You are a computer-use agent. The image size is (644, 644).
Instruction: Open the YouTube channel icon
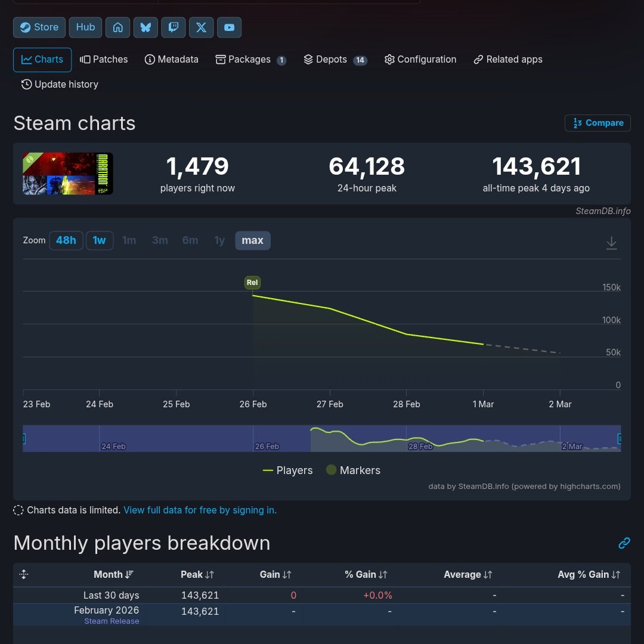(229, 27)
